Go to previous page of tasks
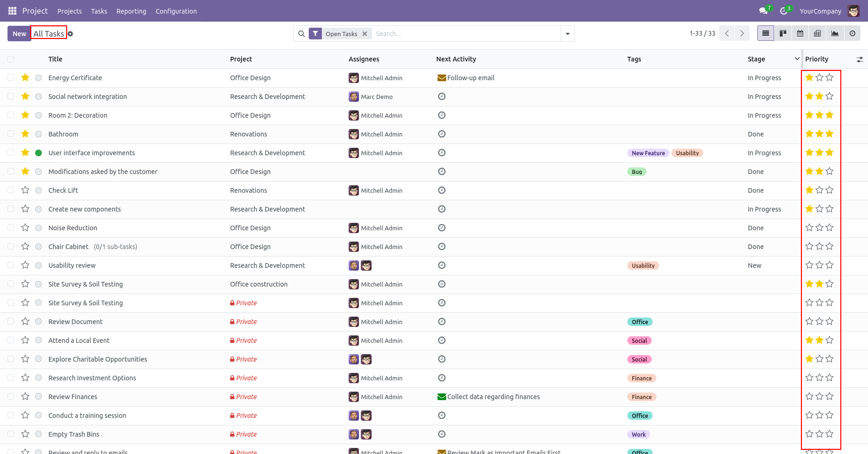The height and width of the screenshot is (454, 868). click(x=727, y=33)
